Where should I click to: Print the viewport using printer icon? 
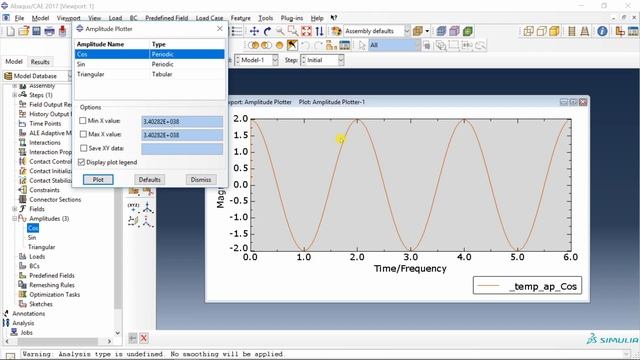49,31
